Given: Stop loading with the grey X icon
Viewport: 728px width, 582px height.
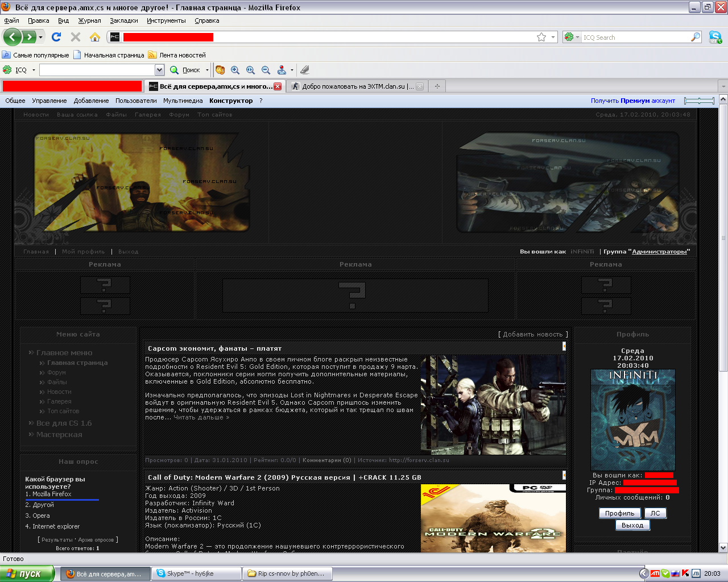Looking at the screenshot, I should 76,37.
